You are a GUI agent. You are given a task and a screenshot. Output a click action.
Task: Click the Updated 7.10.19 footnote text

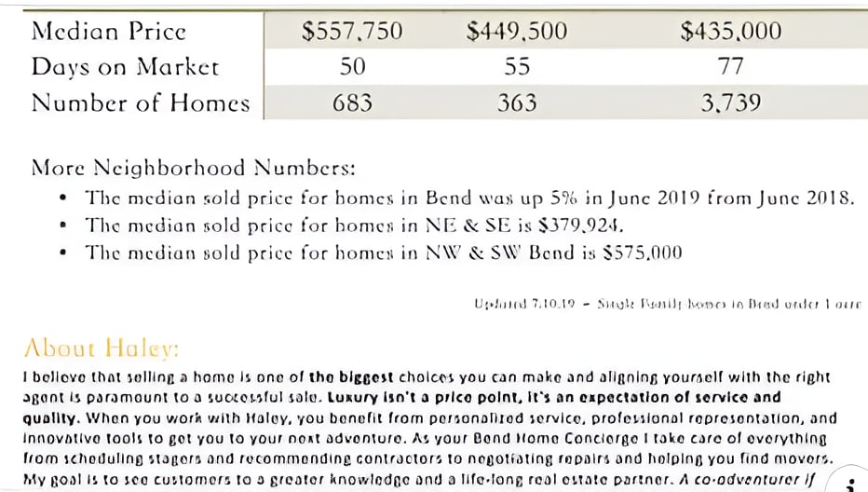tap(668, 304)
